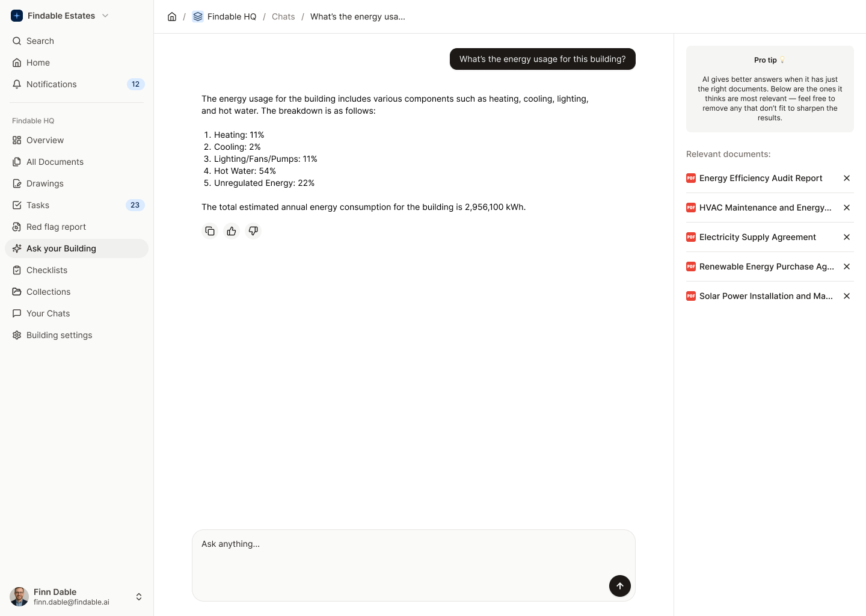Remove Solar Power Installation document from list
This screenshot has height=616, width=866.
tap(847, 296)
